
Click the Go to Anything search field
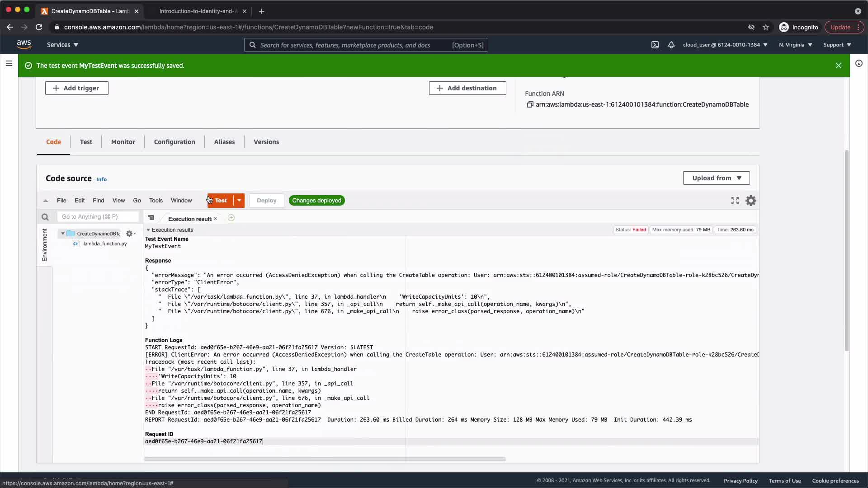coord(98,217)
